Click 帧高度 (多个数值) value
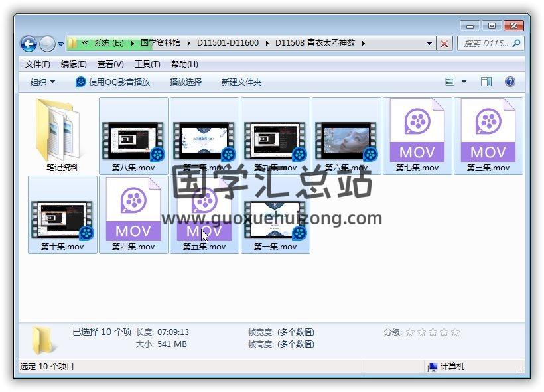 coord(296,344)
